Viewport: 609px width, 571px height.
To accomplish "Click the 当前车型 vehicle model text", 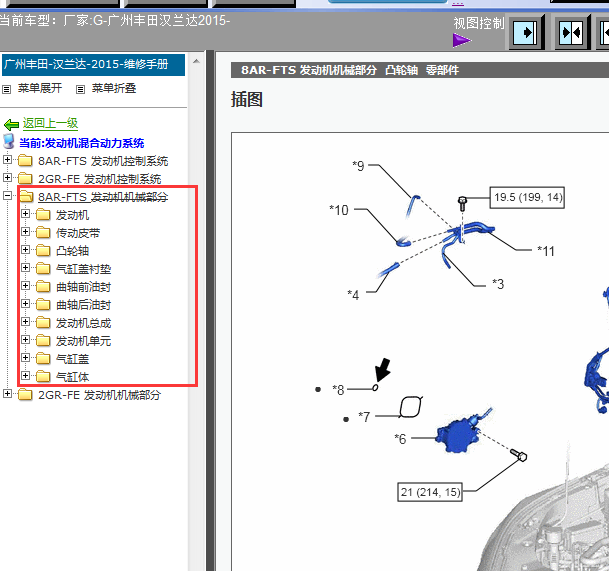I will click(115, 20).
